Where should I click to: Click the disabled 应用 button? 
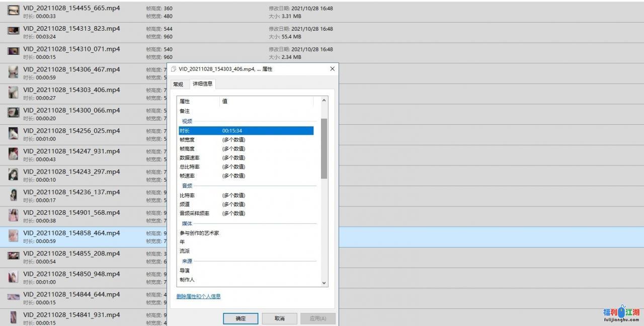pos(318,318)
